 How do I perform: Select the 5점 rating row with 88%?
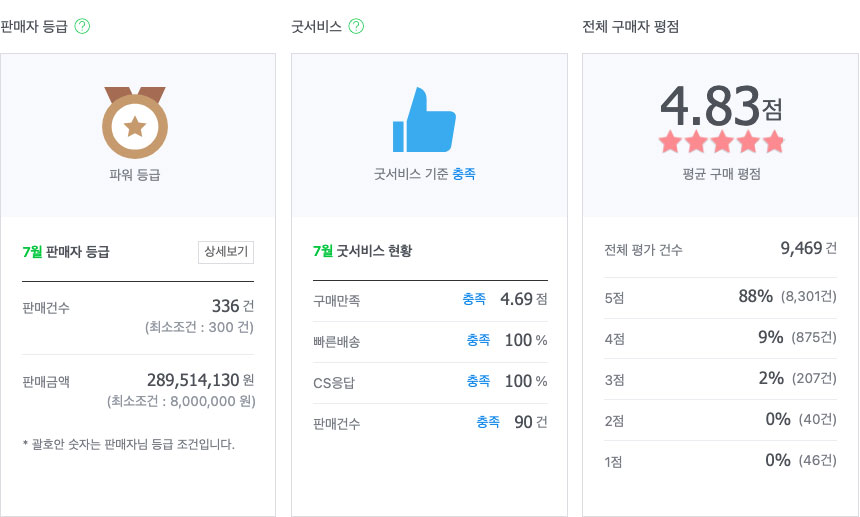coord(721,296)
